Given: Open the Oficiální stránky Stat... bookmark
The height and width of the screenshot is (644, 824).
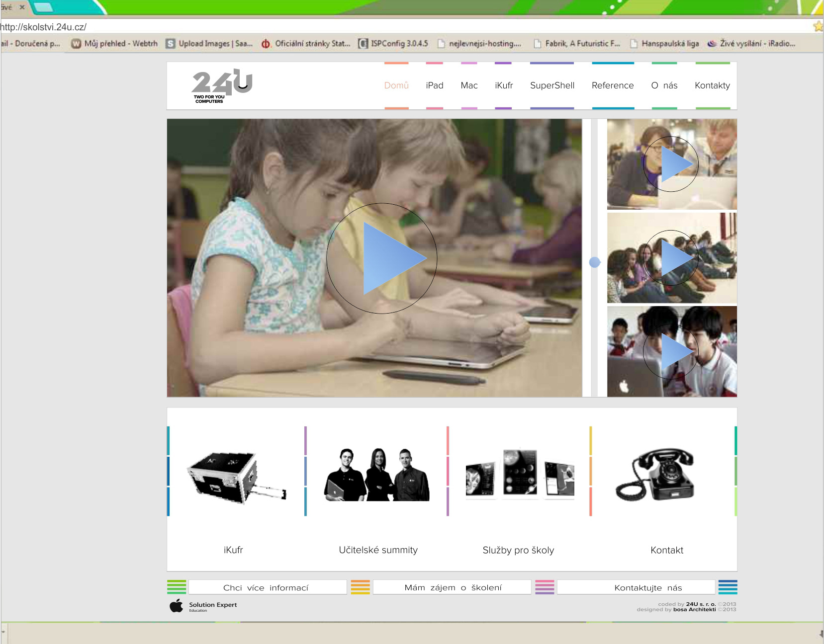Looking at the screenshot, I should click(x=306, y=44).
